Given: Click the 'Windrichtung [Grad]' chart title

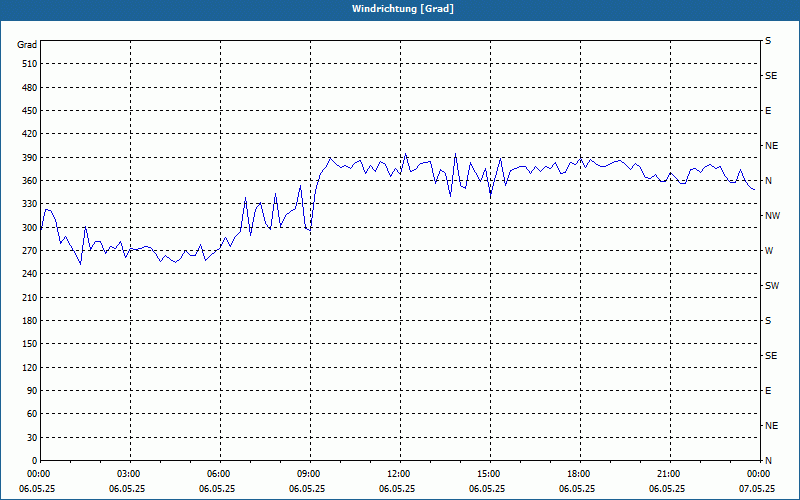Looking at the screenshot, I should click(x=403, y=9).
